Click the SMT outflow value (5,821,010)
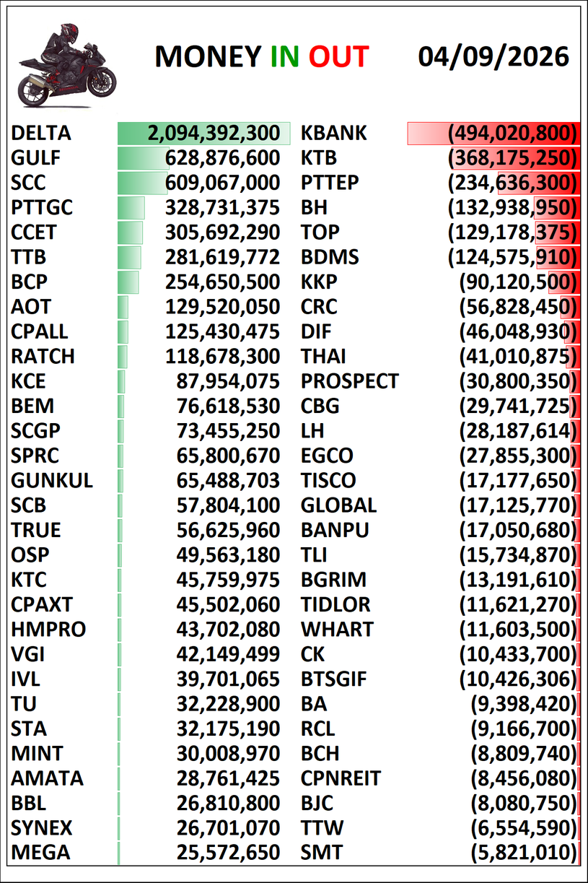This screenshot has width=588, height=883. tap(525, 853)
